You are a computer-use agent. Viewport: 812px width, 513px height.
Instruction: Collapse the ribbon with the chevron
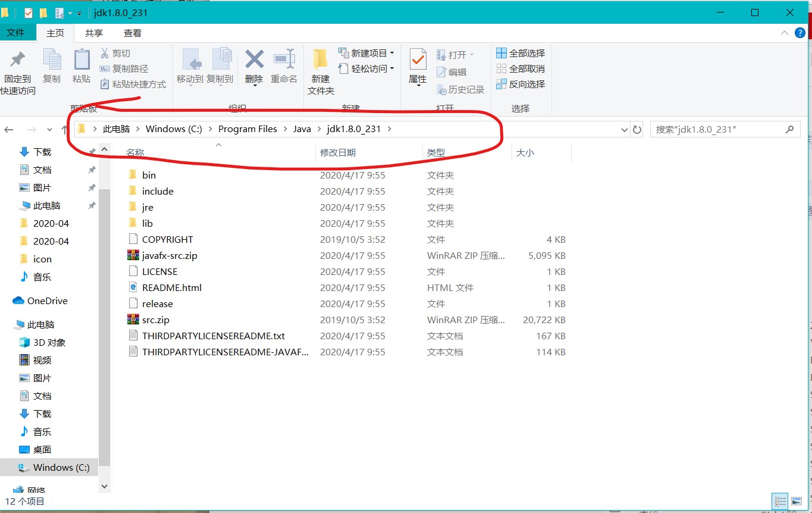click(785, 33)
